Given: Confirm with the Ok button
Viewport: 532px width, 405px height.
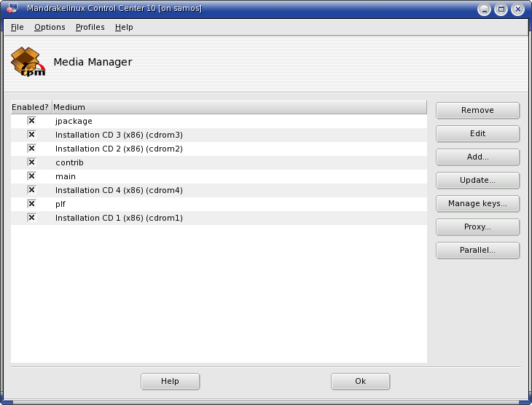Looking at the screenshot, I should pyautogui.click(x=360, y=381).
